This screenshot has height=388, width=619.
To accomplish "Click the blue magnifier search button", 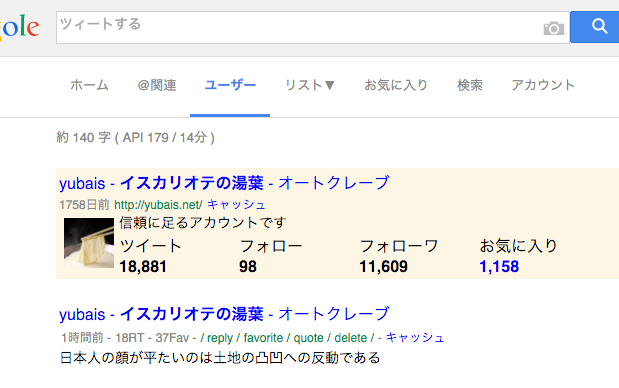I will point(595,27).
